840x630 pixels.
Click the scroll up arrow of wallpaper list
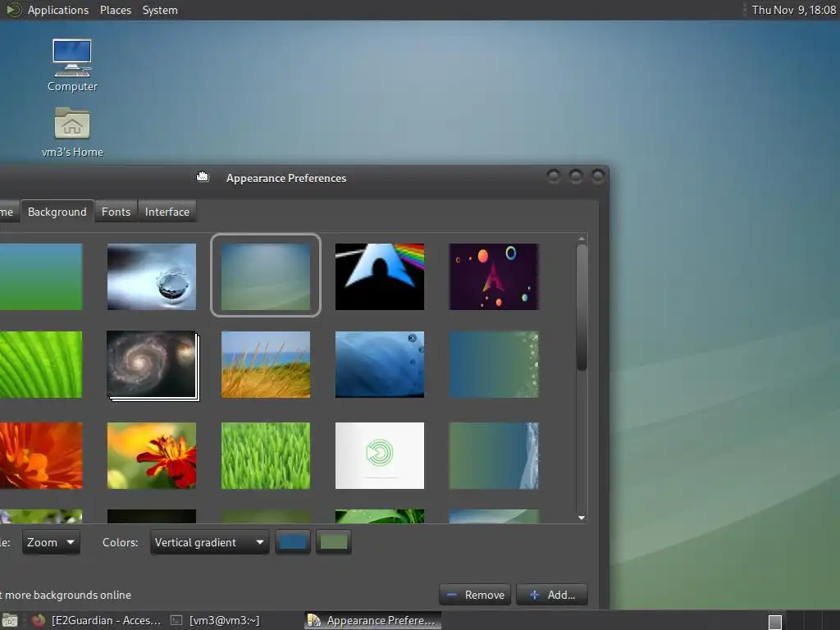point(582,239)
